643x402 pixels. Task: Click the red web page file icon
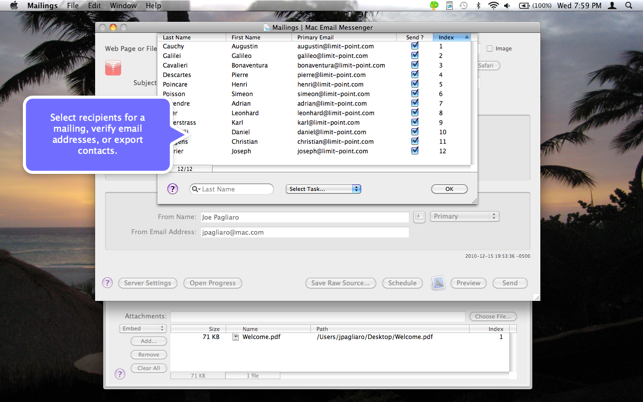[113, 68]
